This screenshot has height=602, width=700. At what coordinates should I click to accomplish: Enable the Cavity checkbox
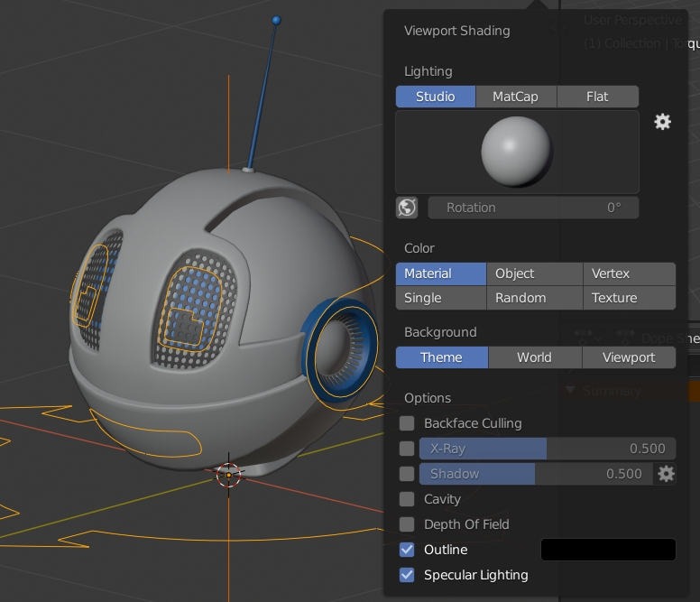pos(407,499)
